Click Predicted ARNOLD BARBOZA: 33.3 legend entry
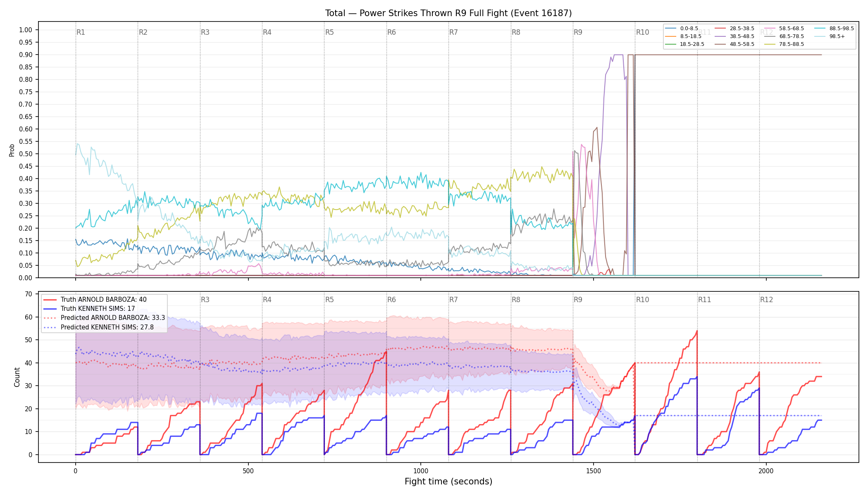The height and width of the screenshot is (496, 868). pos(104,318)
